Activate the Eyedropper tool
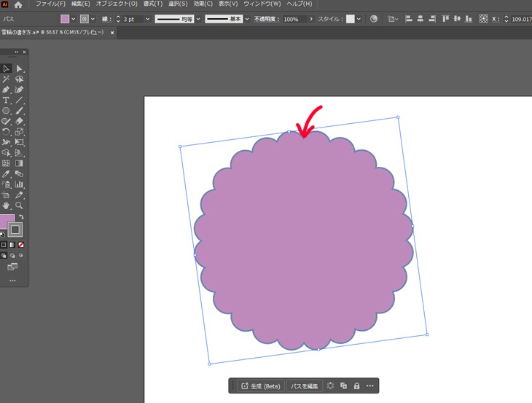 [x=6, y=174]
